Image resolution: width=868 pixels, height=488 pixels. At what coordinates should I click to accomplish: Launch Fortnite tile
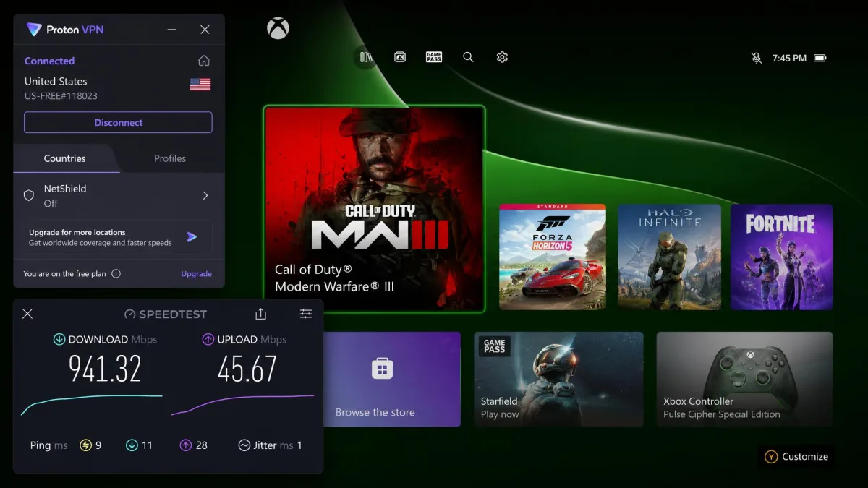[x=781, y=257]
